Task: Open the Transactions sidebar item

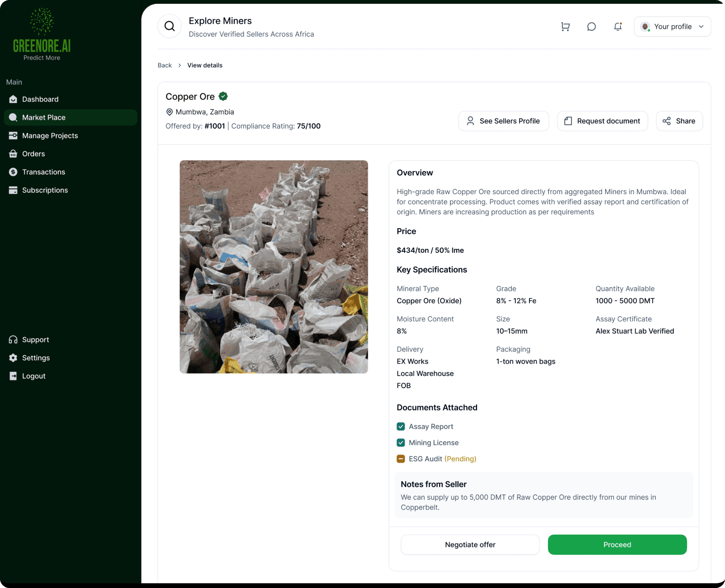Action: [44, 172]
